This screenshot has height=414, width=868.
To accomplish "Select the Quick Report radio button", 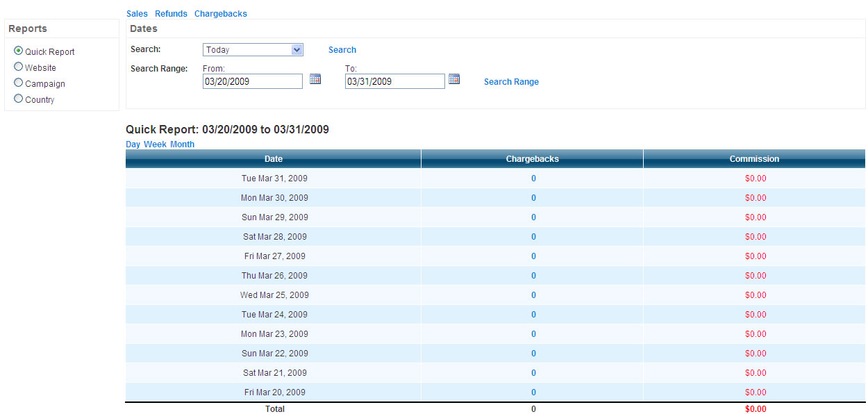I will click(x=19, y=51).
